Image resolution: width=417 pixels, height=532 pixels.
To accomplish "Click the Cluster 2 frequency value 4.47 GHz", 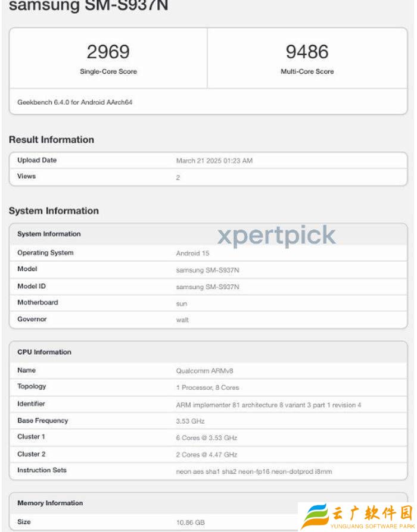I will coord(207,455).
